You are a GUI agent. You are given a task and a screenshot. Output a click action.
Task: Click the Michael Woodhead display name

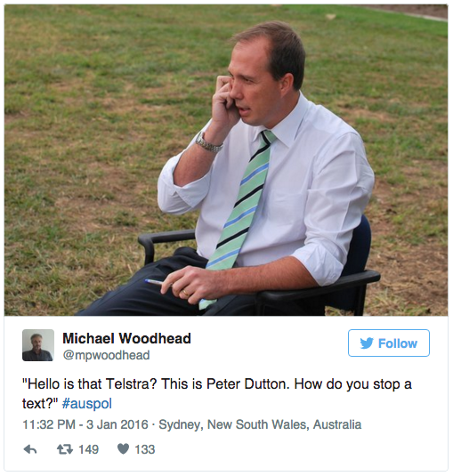(126, 338)
